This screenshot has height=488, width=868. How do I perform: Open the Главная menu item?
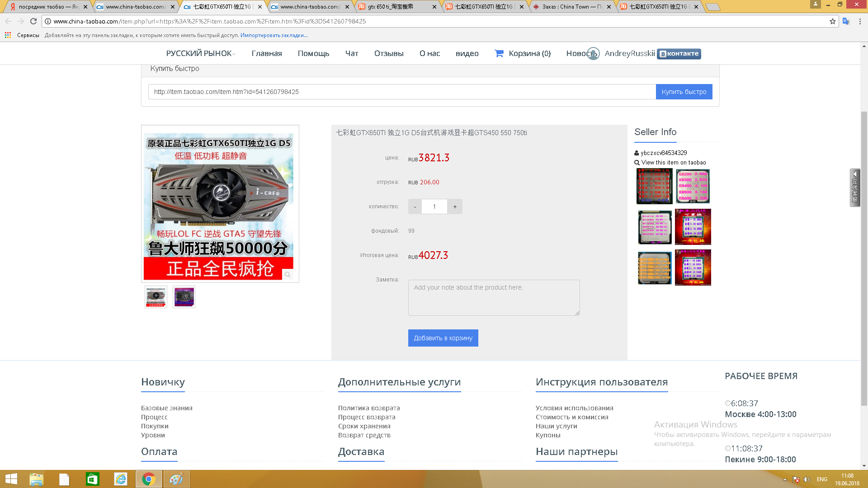pyautogui.click(x=267, y=53)
